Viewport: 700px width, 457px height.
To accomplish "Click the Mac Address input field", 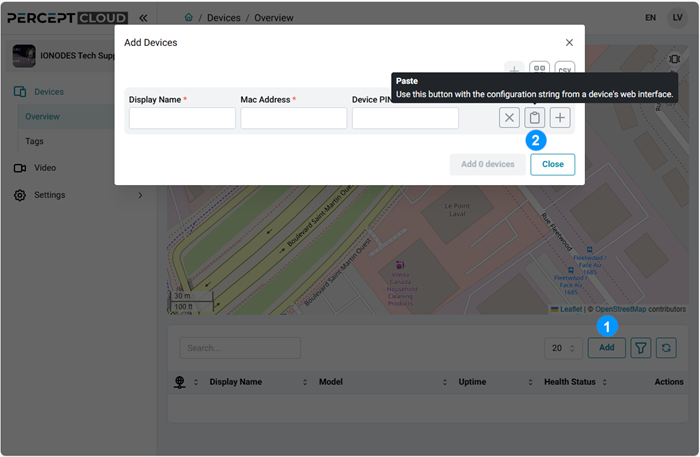I will coord(293,118).
